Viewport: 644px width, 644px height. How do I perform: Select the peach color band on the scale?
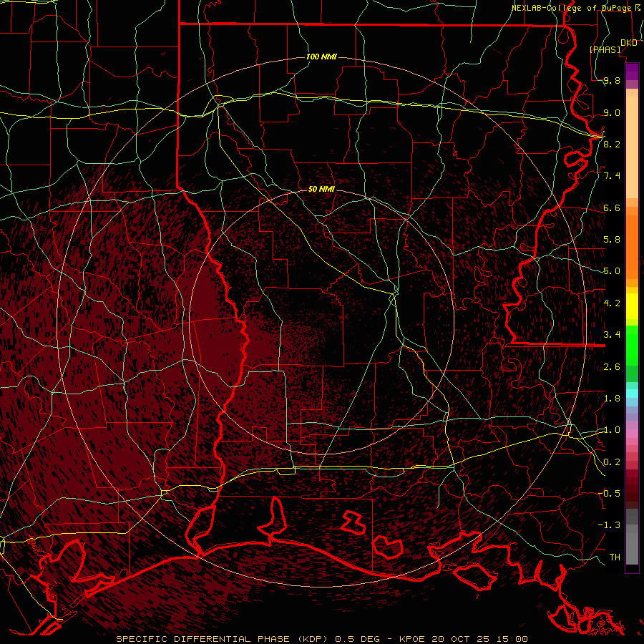[x=632, y=148]
